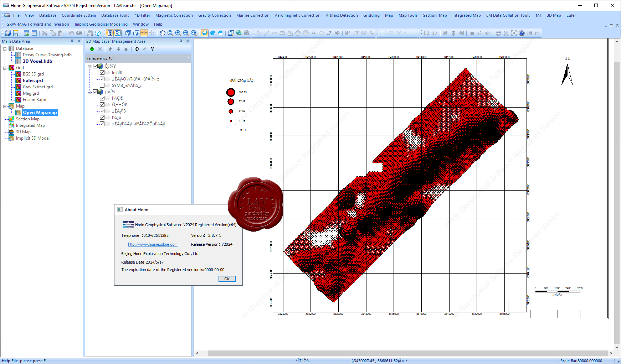Click the globe search toolbar icon

tap(239, 33)
